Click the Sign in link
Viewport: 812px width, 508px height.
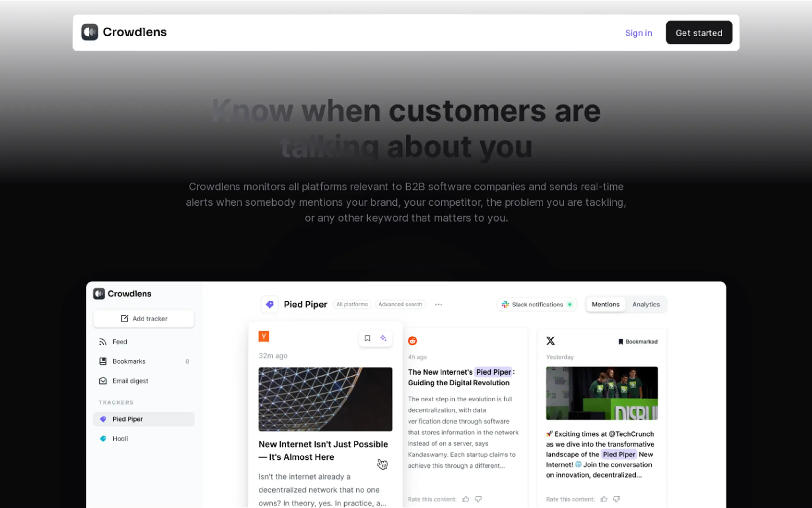click(638, 33)
